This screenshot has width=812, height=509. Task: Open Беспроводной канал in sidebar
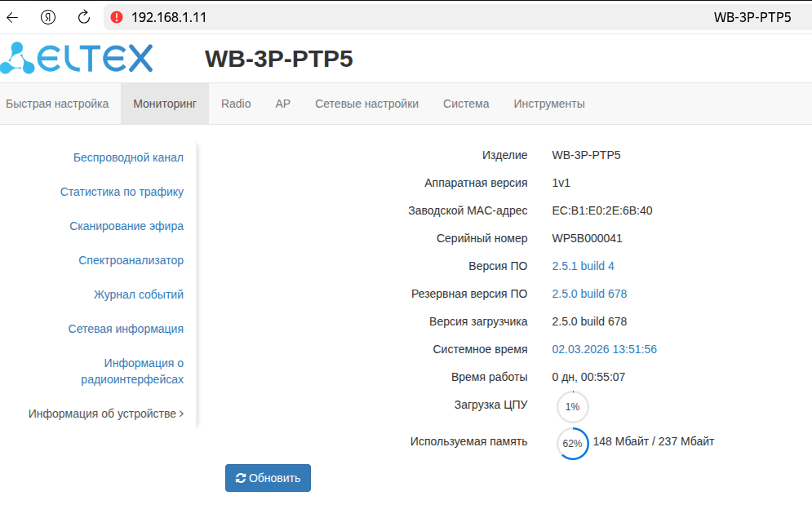pyautogui.click(x=128, y=157)
